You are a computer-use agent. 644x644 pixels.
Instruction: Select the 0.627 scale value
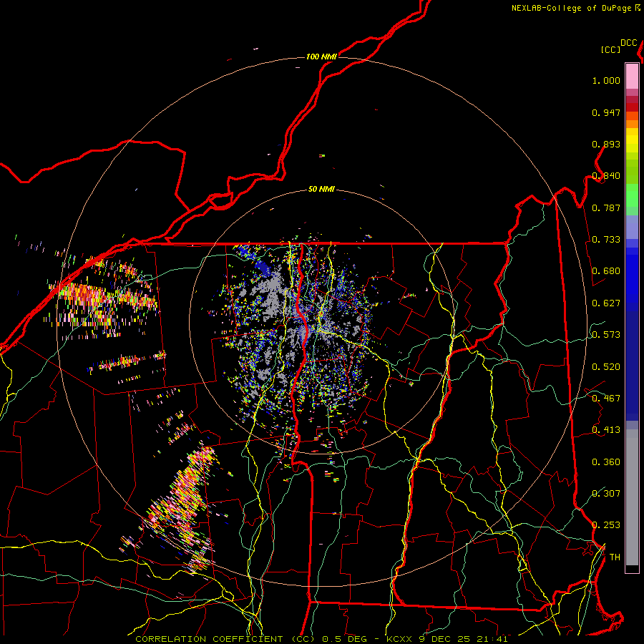(x=606, y=303)
